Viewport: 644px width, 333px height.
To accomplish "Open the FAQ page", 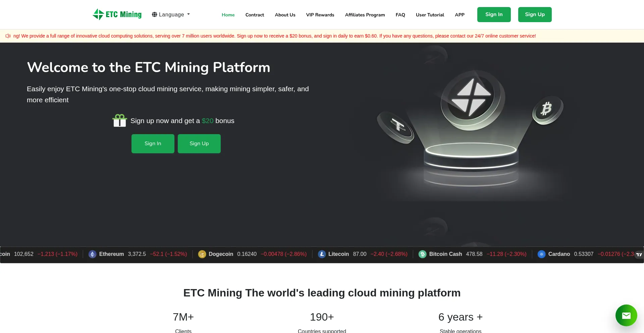I will pyautogui.click(x=400, y=15).
